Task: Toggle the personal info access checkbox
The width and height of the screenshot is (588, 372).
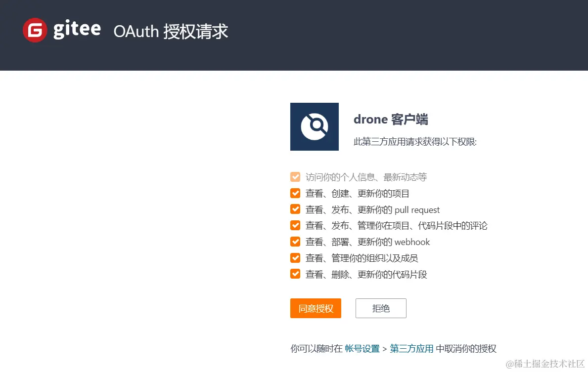Action: point(295,177)
